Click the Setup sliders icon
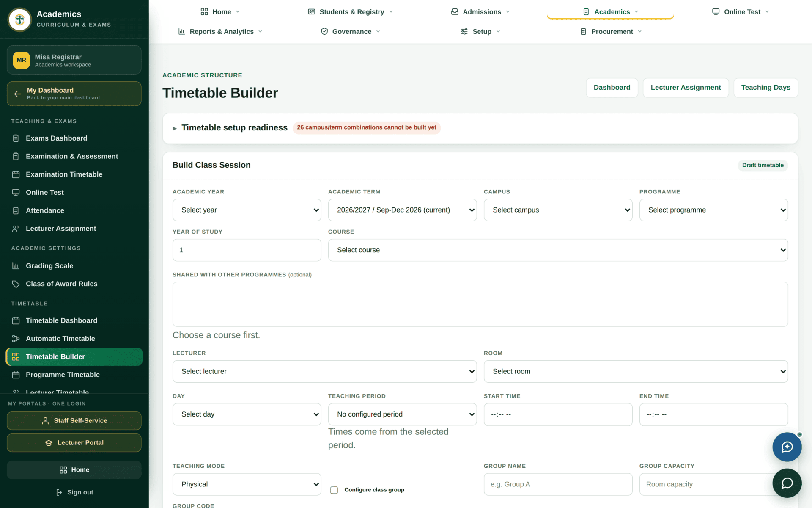The image size is (812, 508). pyautogui.click(x=464, y=31)
